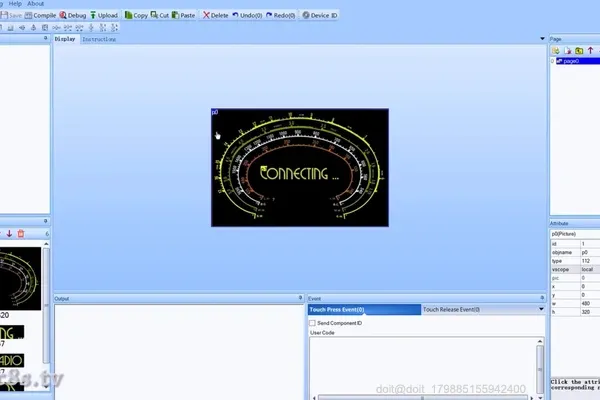The height and width of the screenshot is (400, 600).
Task: Click the objname attribute value p0
Action: click(x=590, y=253)
